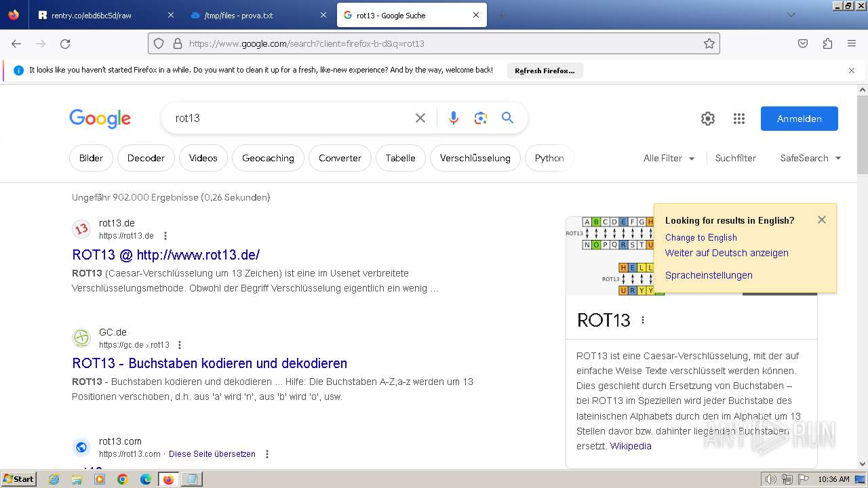
Task: Open more options beside ROT13 panel title
Action: tap(643, 320)
